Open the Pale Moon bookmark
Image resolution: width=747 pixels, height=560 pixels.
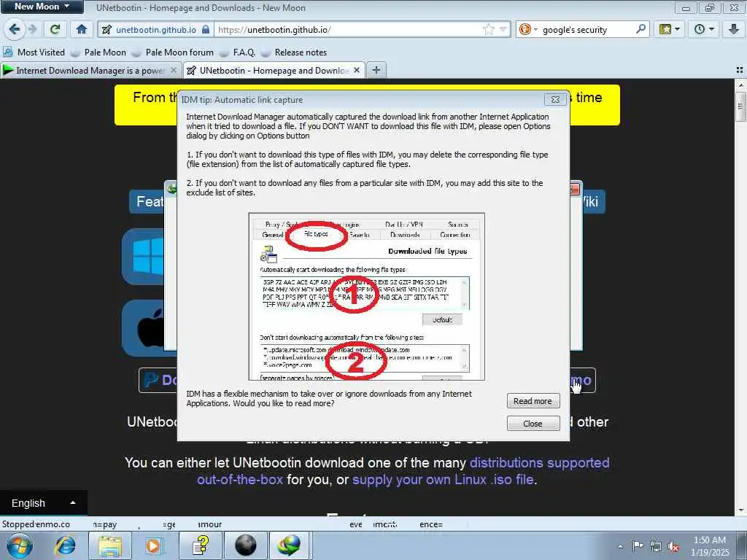click(98, 52)
